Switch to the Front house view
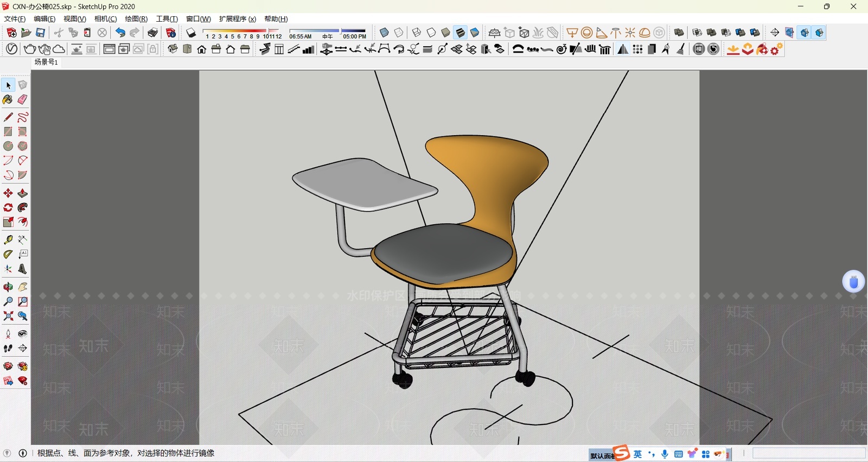 202,49
